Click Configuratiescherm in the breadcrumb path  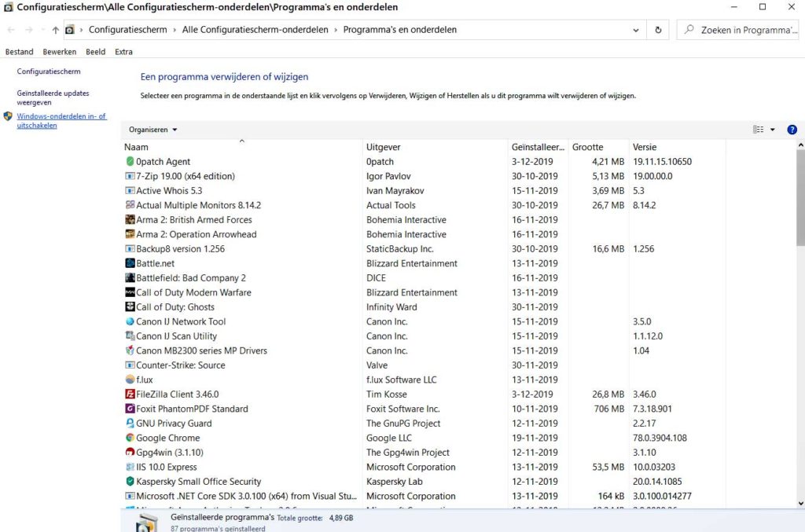(128, 30)
